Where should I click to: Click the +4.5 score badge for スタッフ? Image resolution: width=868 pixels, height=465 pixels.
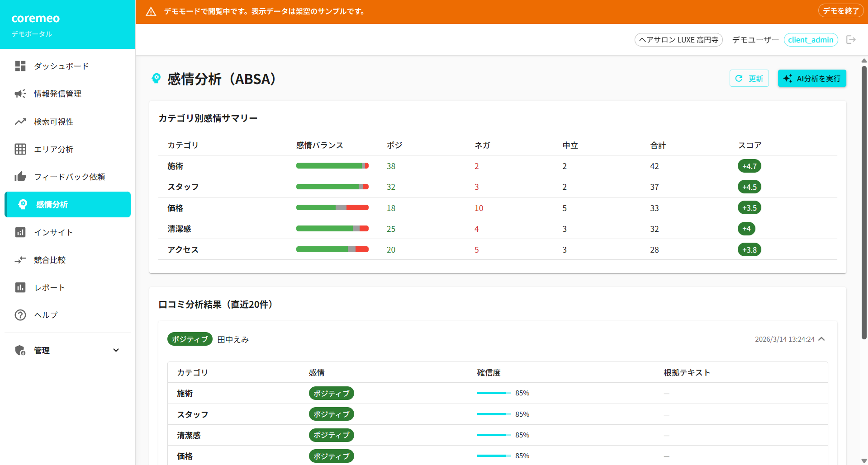(x=749, y=187)
